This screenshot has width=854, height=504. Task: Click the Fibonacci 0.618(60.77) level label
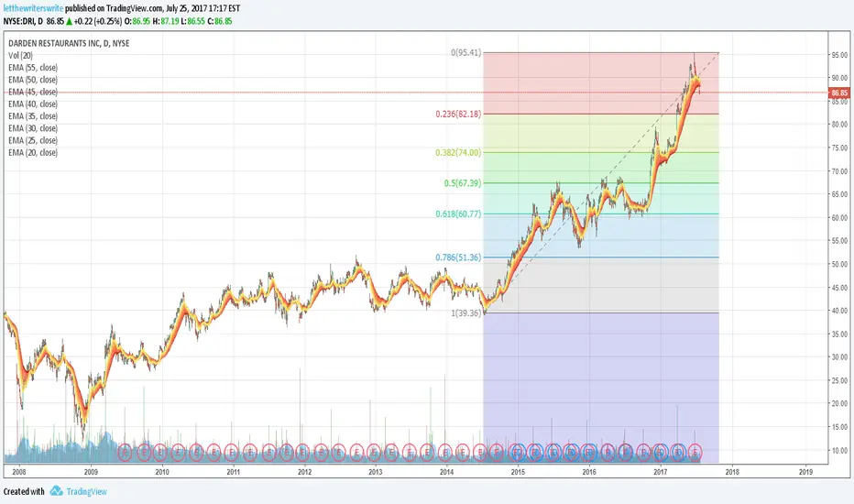(458, 214)
